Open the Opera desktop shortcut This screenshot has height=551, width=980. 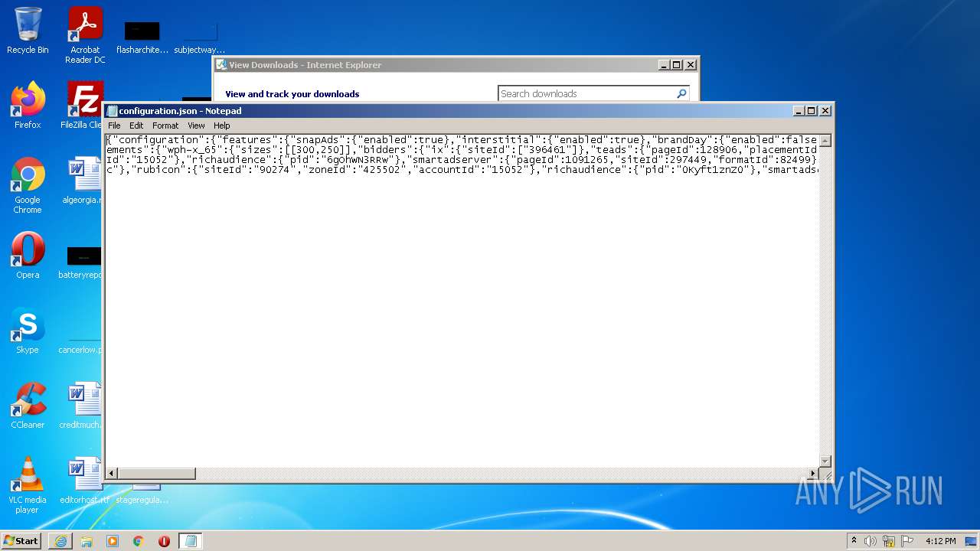pos(28,255)
